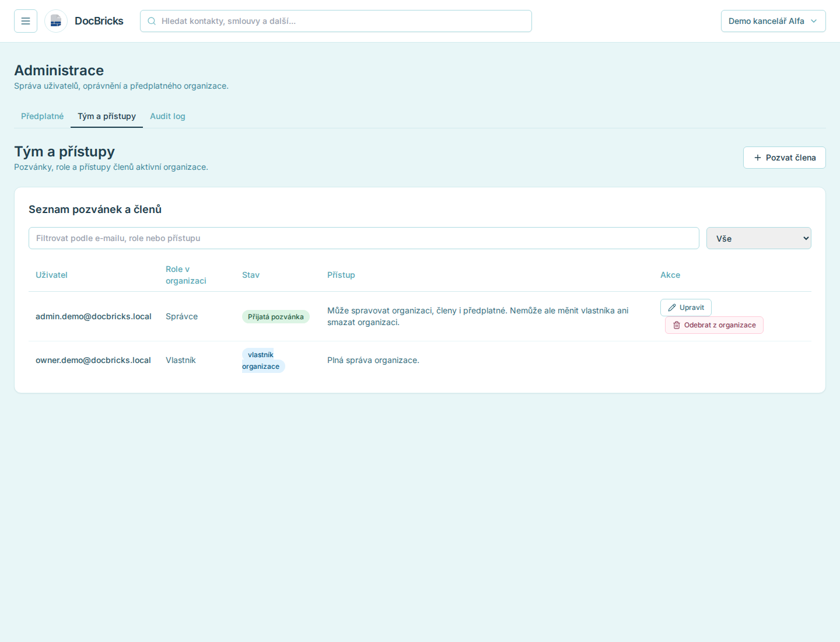Open the hamburger navigation menu
This screenshot has height=642, width=840.
pos(26,21)
